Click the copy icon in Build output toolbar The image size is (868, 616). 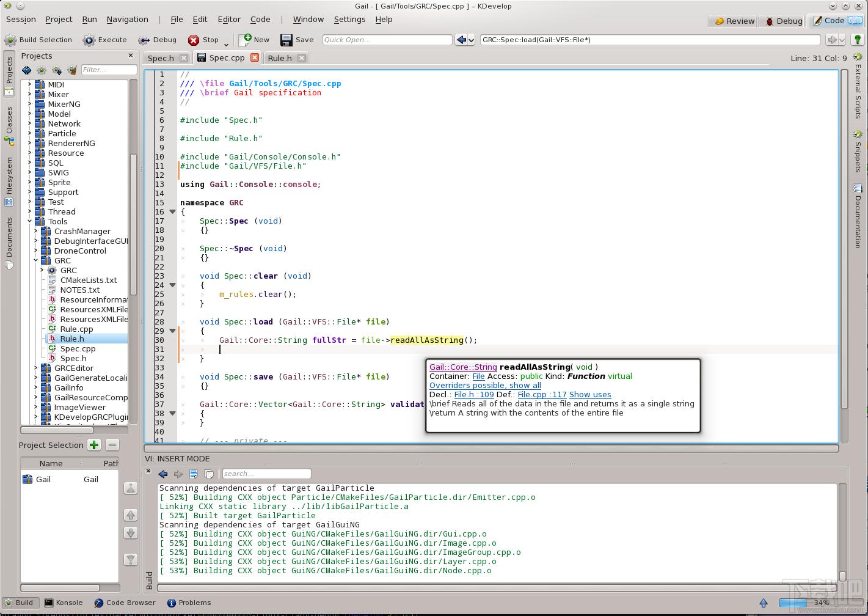[x=209, y=474]
